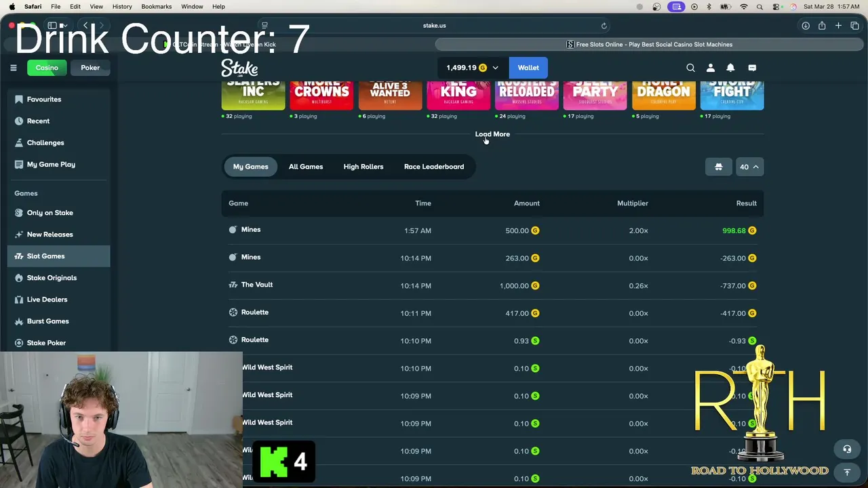Select the All Games tab
Viewport: 868px width, 488px height.
[306, 167]
